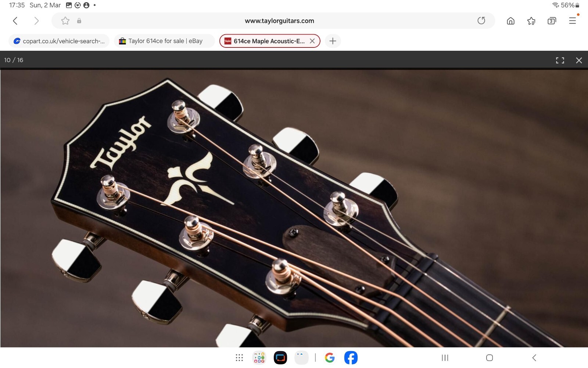Viewport: 588px width, 368px height.
Task: Reload the taylorguitars.com page
Action: click(481, 21)
